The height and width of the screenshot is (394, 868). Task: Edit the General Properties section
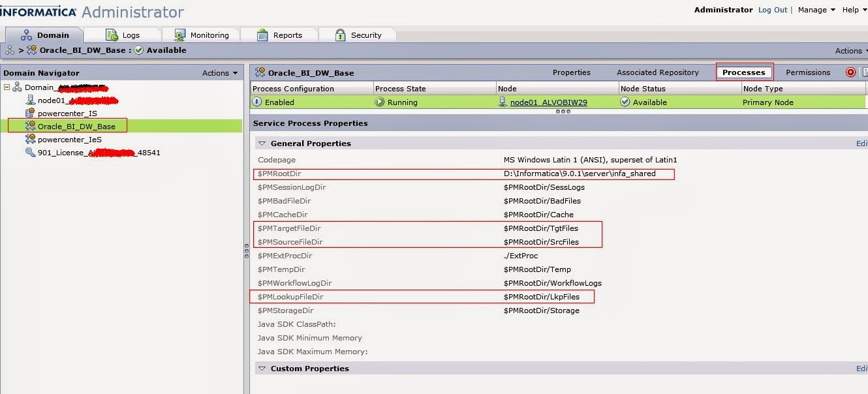[x=861, y=144]
